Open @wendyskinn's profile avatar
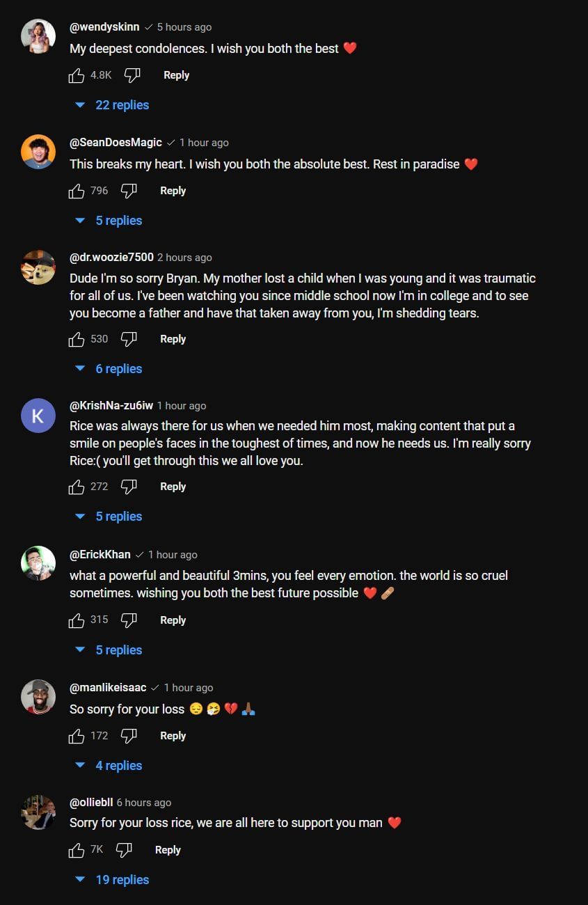Screen dimensions: 588x905 point(38,36)
